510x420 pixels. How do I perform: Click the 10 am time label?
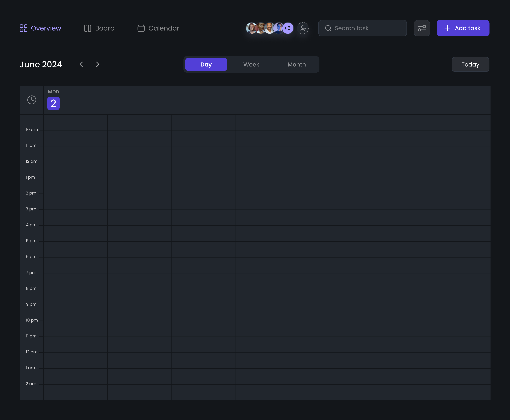32,130
